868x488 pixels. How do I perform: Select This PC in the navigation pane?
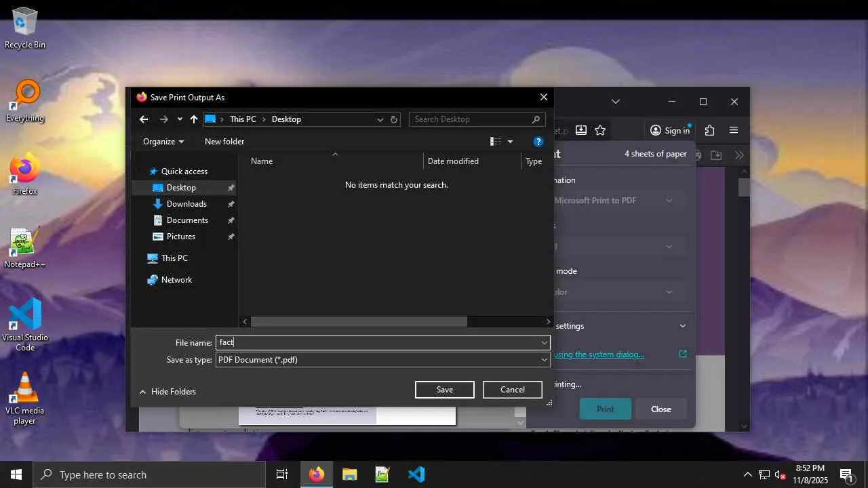[x=174, y=258]
